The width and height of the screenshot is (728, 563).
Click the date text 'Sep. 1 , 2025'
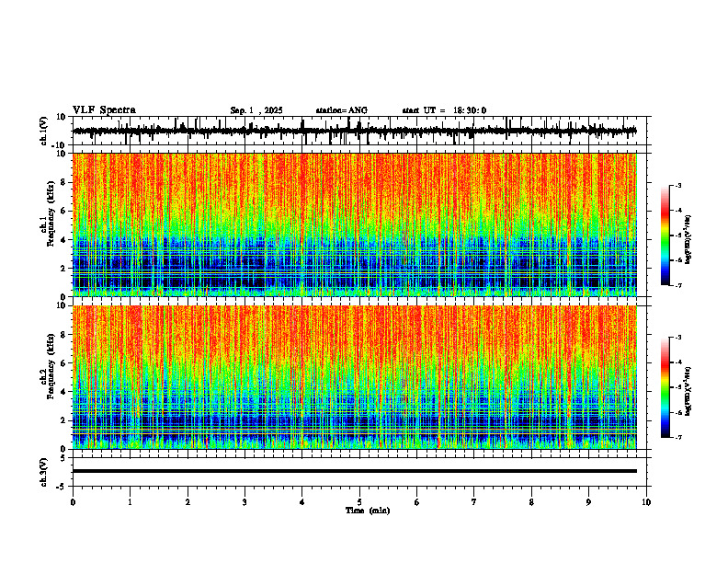[x=256, y=110]
